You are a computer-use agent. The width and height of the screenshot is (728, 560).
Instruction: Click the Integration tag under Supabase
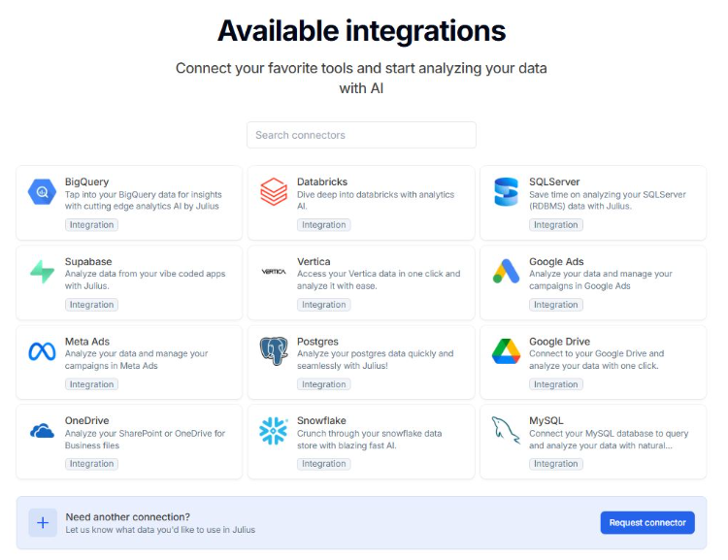(91, 305)
